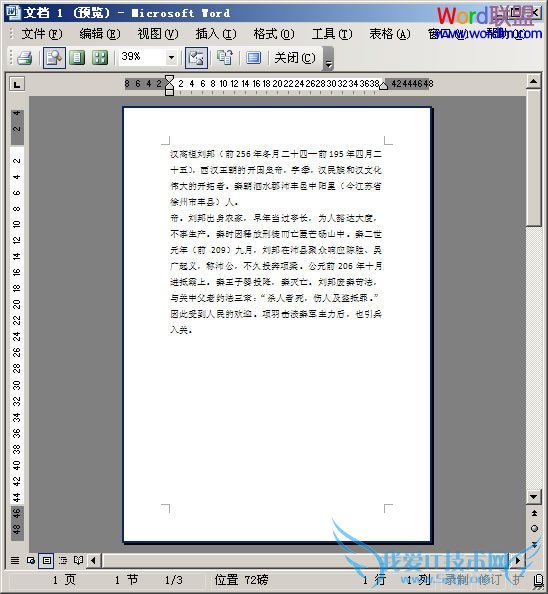Open the 编辑(E) menu
This screenshot has height=594, width=548.
[x=100, y=34]
